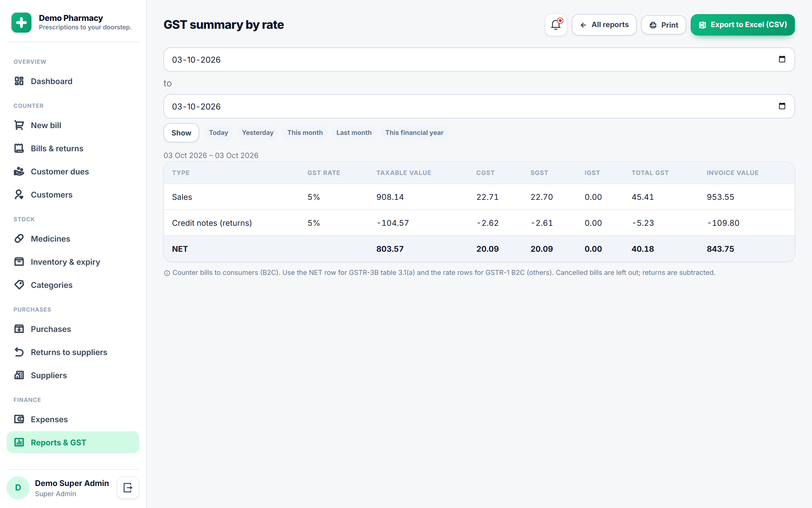Click the Suppliers building icon
Image resolution: width=812 pixels, height=508 pixels.
19,375
